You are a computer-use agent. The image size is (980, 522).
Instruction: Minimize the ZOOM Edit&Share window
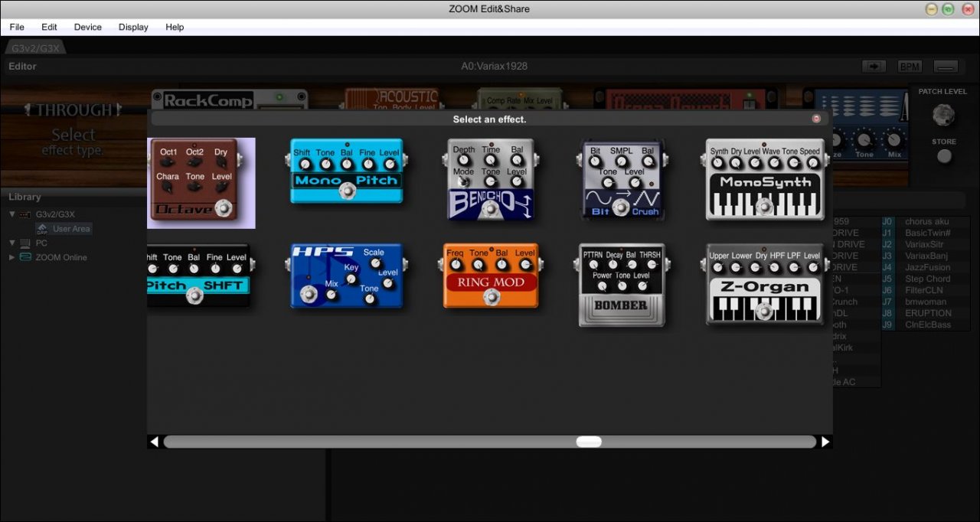click(932, 9)
